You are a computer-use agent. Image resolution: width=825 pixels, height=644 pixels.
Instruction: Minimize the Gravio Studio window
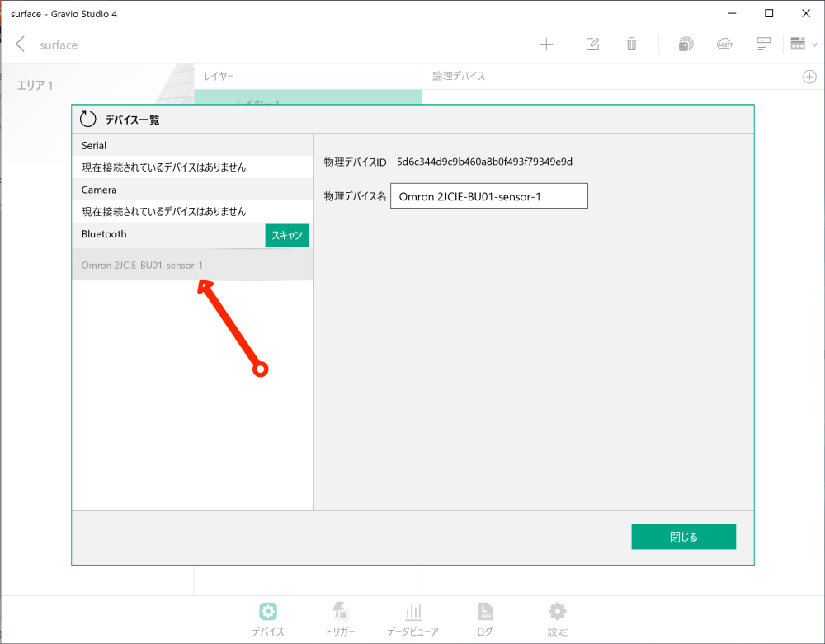point(732,14)
